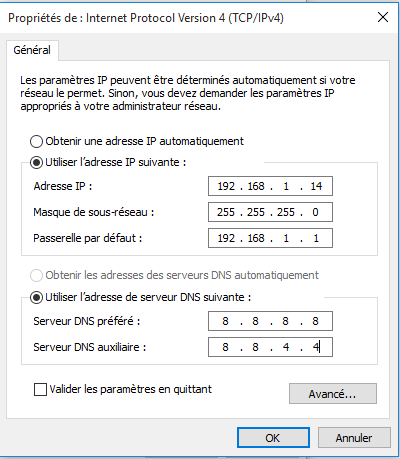The height and width of the screenshot is (459, 400).
Task: Click third octet 4 of Serveur DNS auxiliaire
Action: 286,347
